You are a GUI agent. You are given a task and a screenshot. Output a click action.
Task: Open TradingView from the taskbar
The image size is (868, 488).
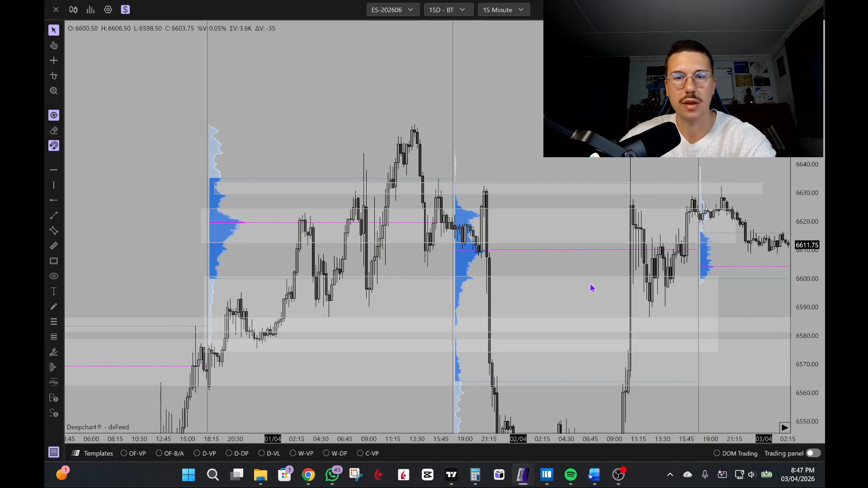click(x=451, y=474)
